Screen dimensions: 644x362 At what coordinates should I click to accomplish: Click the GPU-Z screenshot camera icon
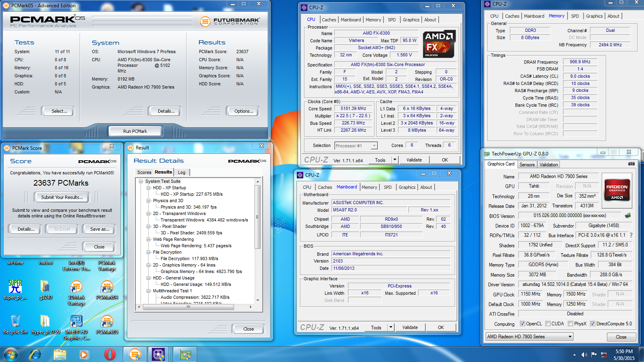(x=632, y=164)
